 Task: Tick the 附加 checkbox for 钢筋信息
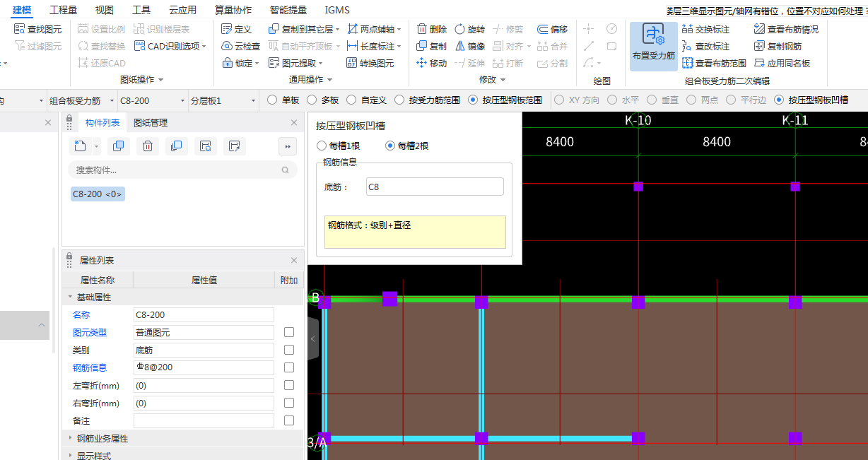click(x=289, y=367)
